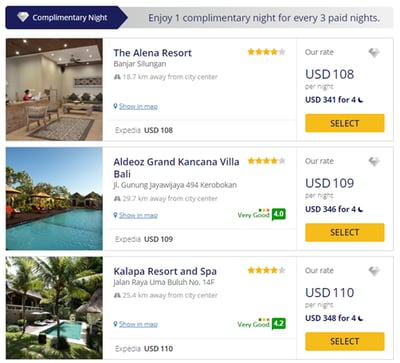The image size is (400, 363).
Task: Open Show in map for Kalapa Resort
Action: (x=138, y=324)
